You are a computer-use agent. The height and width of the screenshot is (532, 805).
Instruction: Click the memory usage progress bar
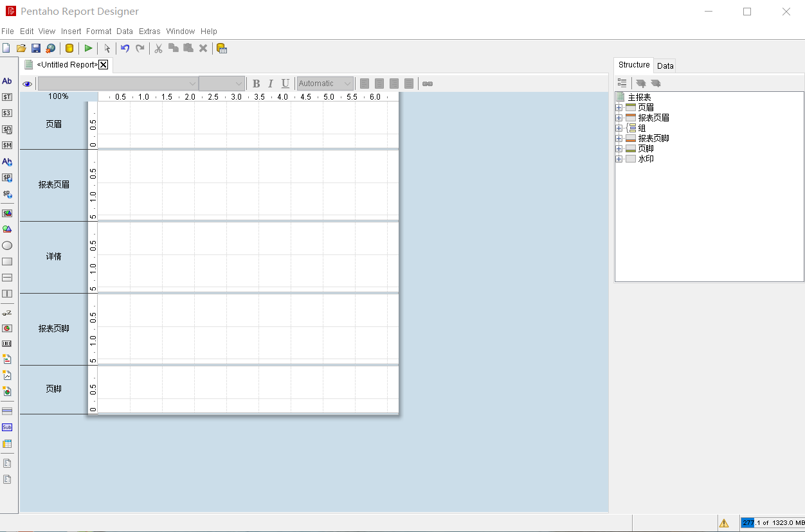tap(772, 523)
